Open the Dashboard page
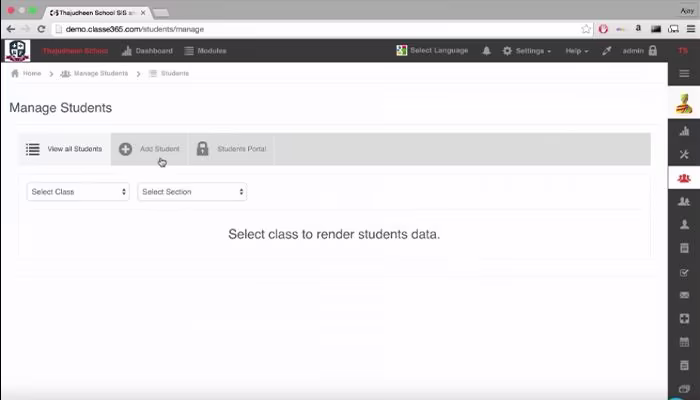 click(147, 51)
